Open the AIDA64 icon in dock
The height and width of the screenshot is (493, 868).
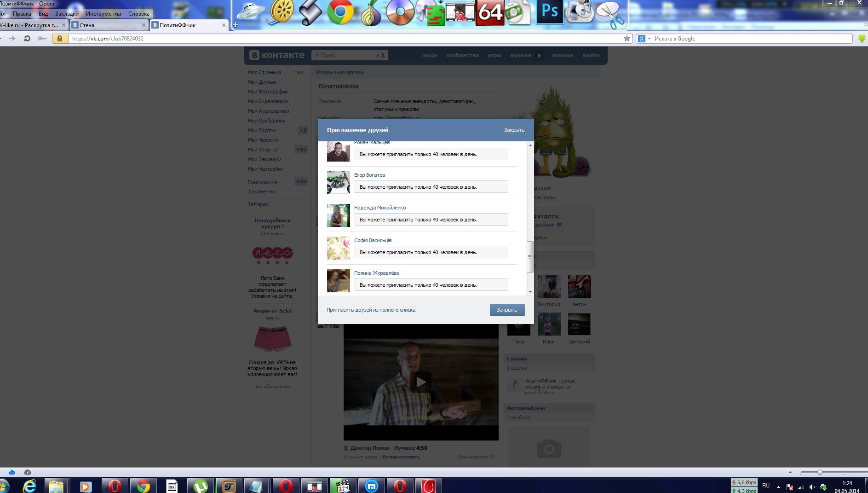tap(489, 12)
